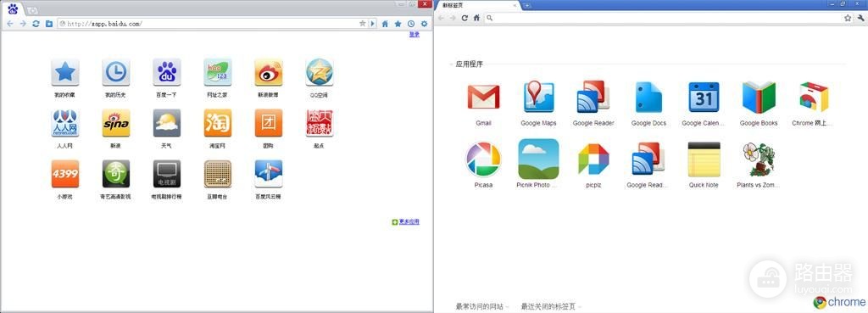Screen dimensions: 868x313
Task: Open the weather app icon
Action: pos(167,122)
